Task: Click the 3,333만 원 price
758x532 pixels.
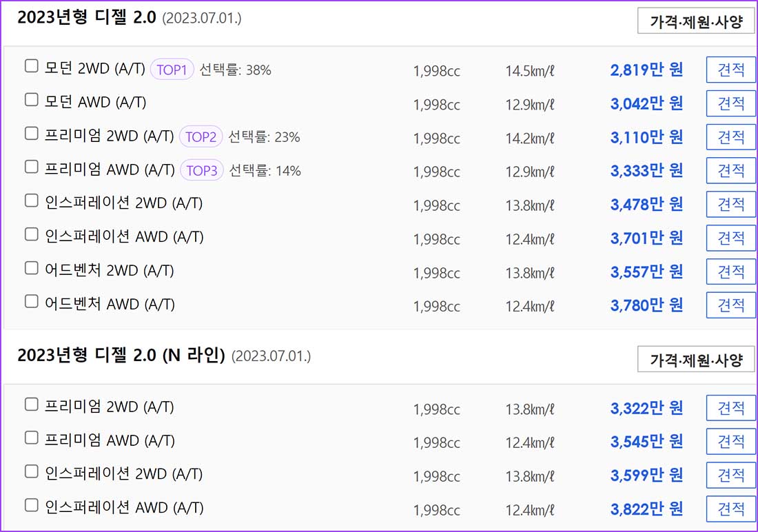Action: tap(646, 171)
